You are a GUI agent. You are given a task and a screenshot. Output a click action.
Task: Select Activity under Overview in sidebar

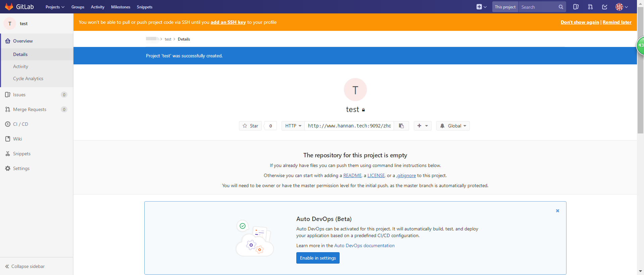point(37,66)
